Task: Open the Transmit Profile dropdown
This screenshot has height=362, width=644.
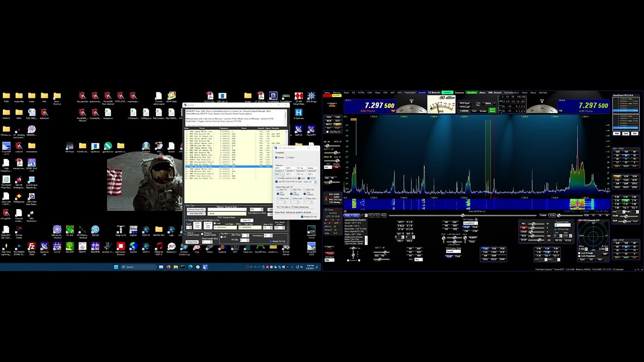Action: pyautogui.click(x=562, y=225)
